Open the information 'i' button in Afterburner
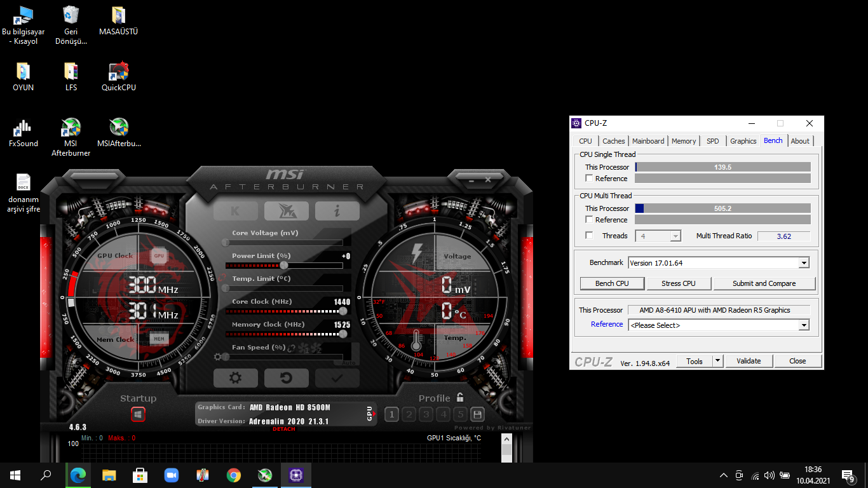The image size is (868, 488). tap(337, 211)
